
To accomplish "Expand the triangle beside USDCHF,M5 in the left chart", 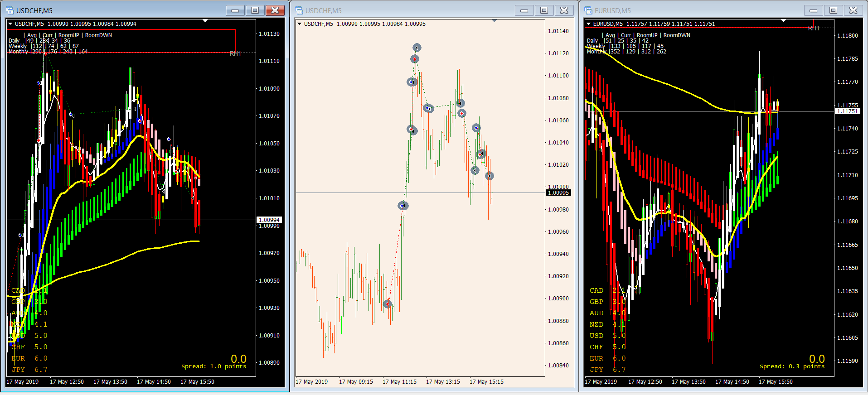I will (10, 24).
